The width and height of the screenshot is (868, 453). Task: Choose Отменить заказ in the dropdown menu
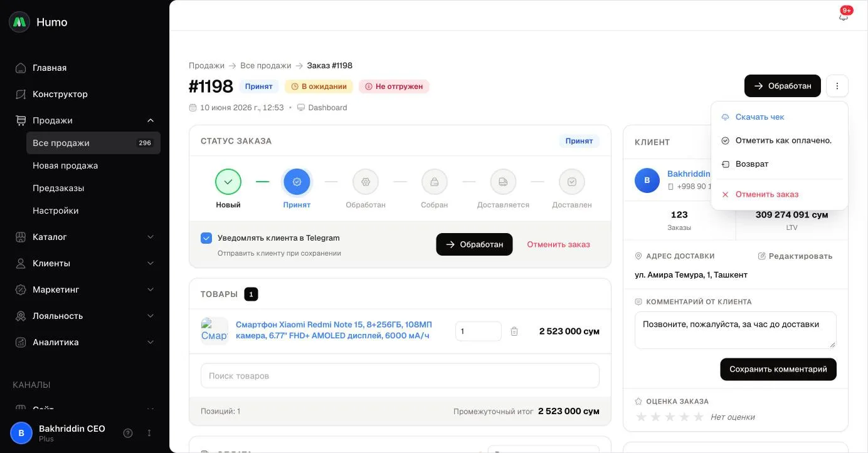pos(780,194)
